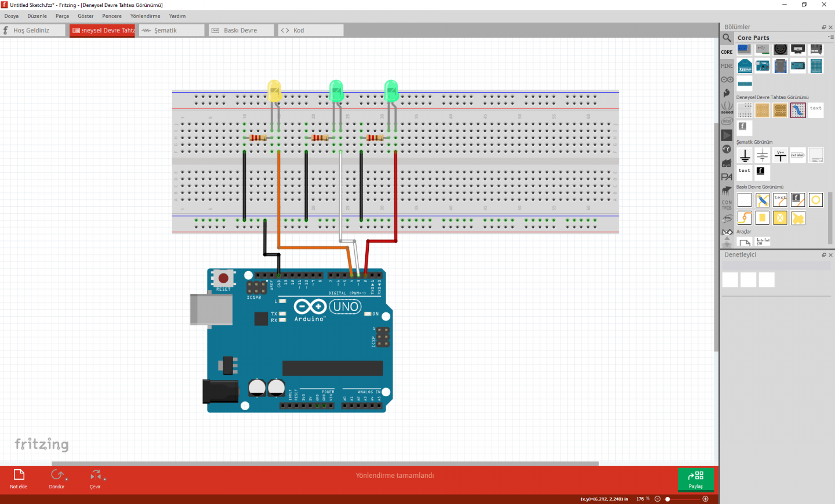Image resolution: width=835 pixels, height=504 pixels.
Task: Open the SparkFun flame parts bin
Action: pyautogui.click(x=727, y=93)
